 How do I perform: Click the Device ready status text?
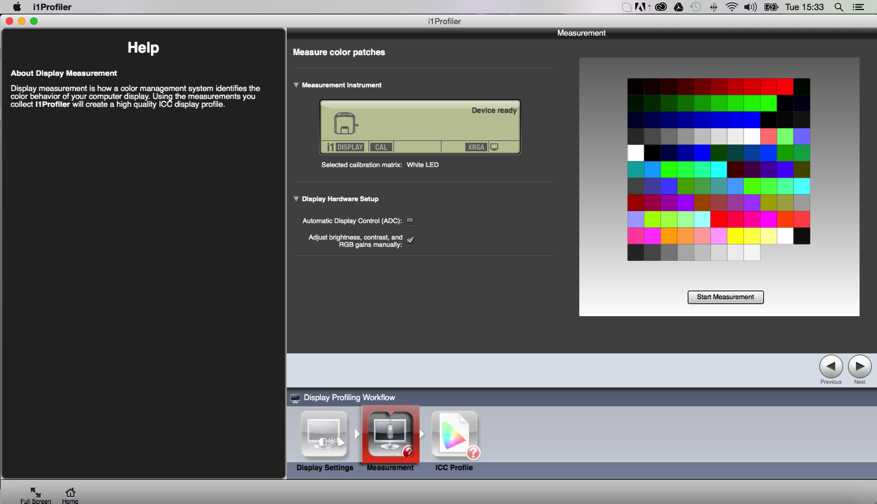[x=494, y=111]
